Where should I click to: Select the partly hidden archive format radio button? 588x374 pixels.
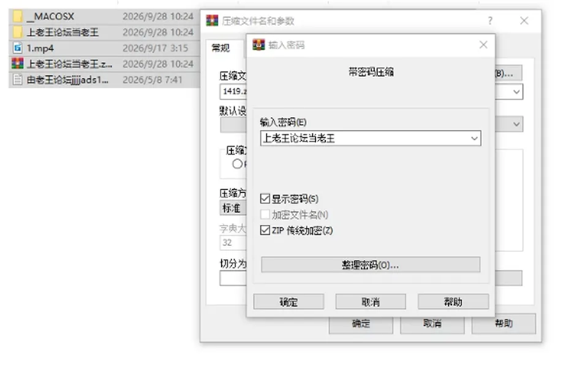(x=237, y=164)
